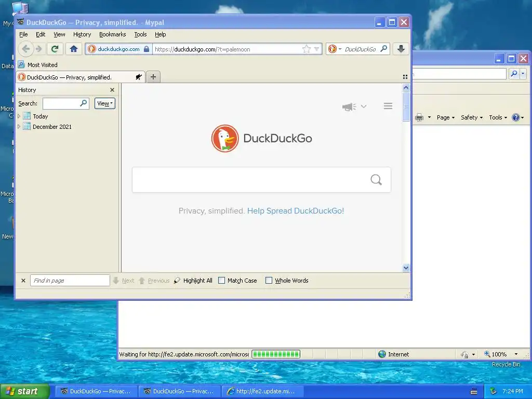This screenshot has height=399, width=532.
Task: Open the Bookmarks menu
Action: pyautogui.click(x=112, y=34)
